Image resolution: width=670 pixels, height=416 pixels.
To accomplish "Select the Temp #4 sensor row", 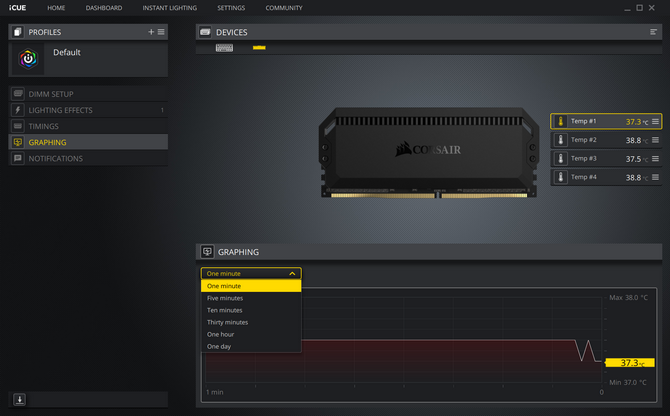I will click(606, 177).
